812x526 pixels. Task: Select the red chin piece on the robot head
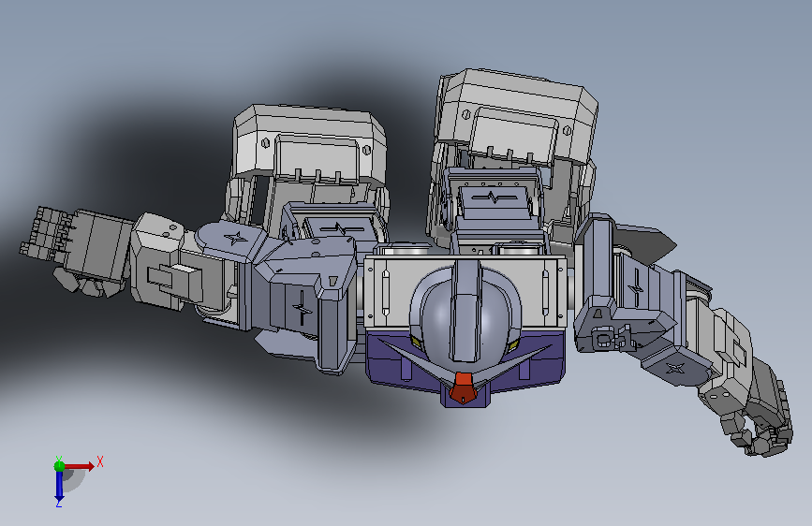pos(463,388)
